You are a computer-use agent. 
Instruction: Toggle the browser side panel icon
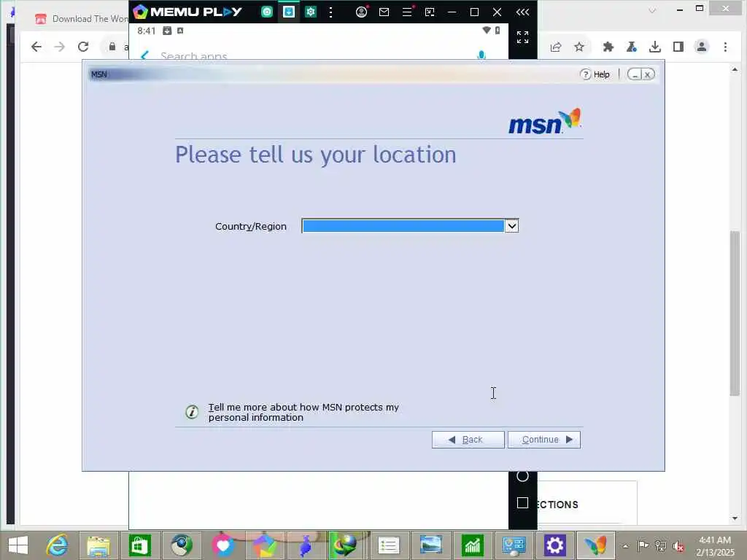(x=678, y=47)
